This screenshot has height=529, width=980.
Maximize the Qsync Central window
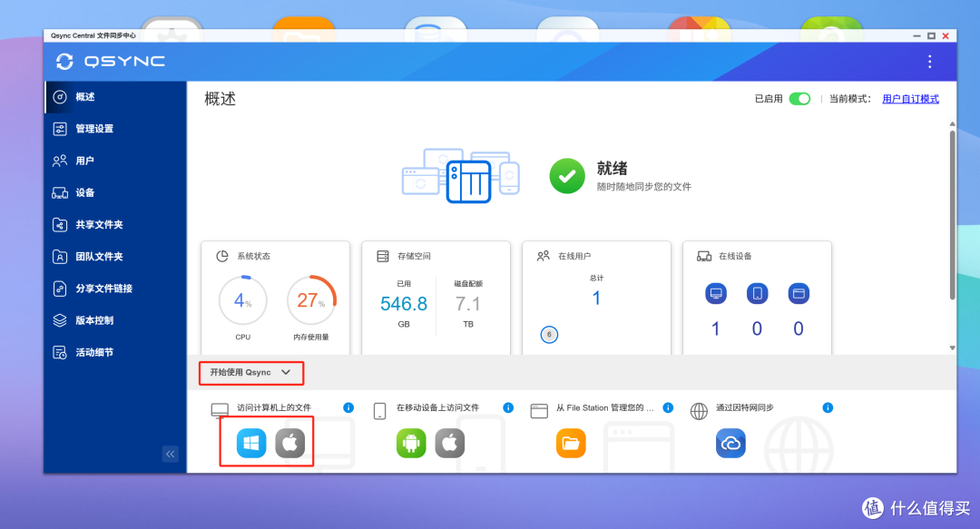pyautogui.click(x=931, y=35)
